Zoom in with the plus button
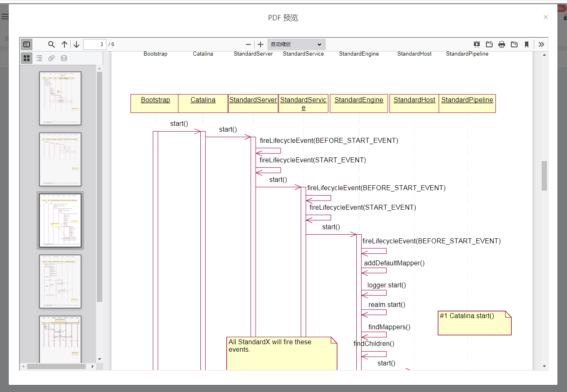 coord(261,44)
